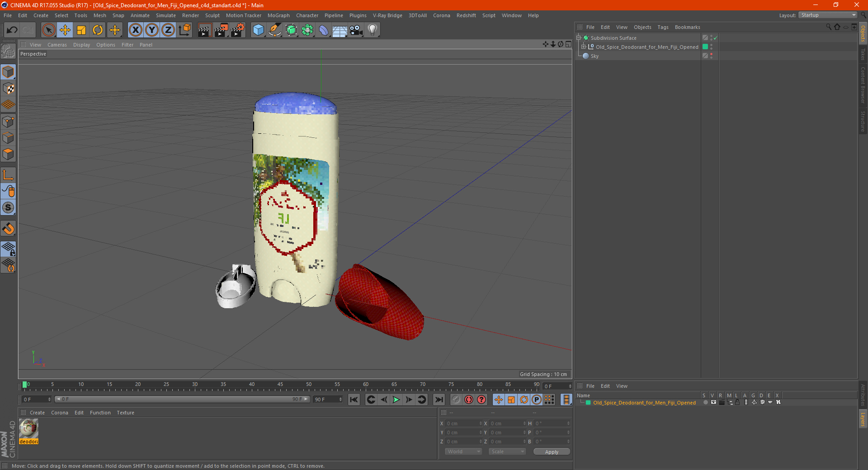Collapse the Subdivision Surface tree item
Image resolution: width=868 pixels, height=470 pixels.
(x=578, y=38)
